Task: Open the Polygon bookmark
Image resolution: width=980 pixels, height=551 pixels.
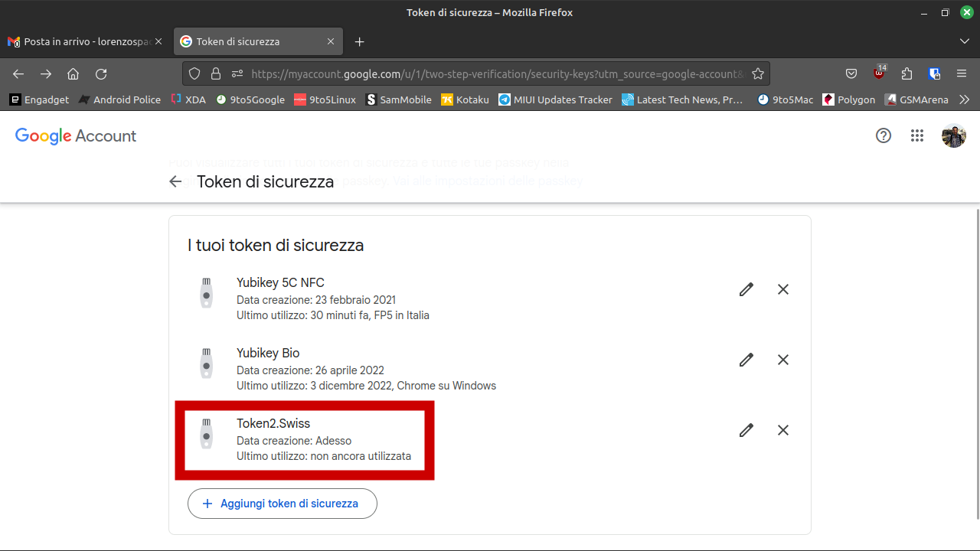Action: 848,99
